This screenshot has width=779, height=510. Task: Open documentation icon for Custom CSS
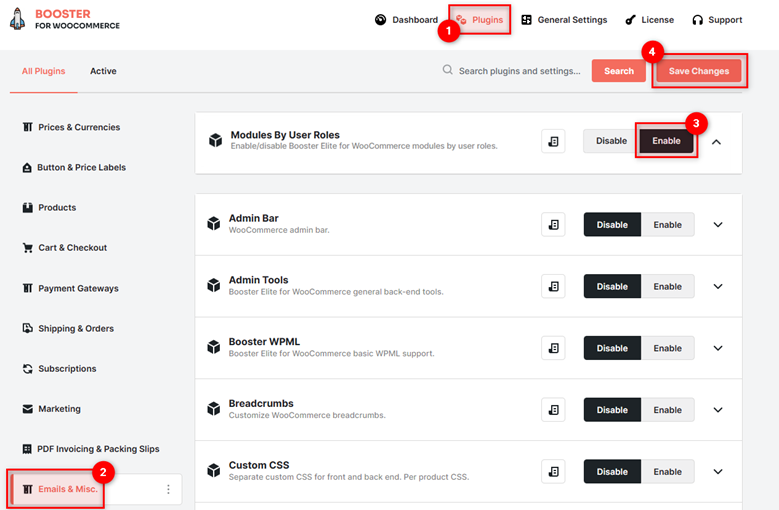coord(553,471)
